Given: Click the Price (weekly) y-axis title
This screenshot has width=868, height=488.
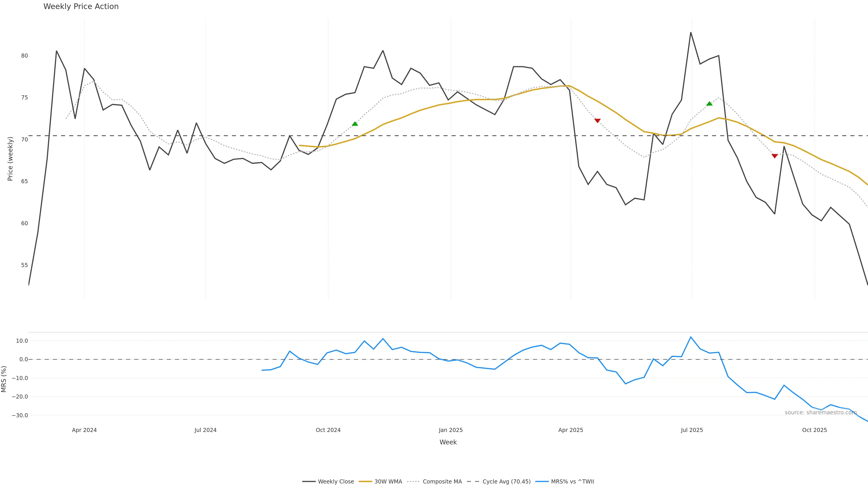Looking at the screenshot, I should tap(10, 159).
